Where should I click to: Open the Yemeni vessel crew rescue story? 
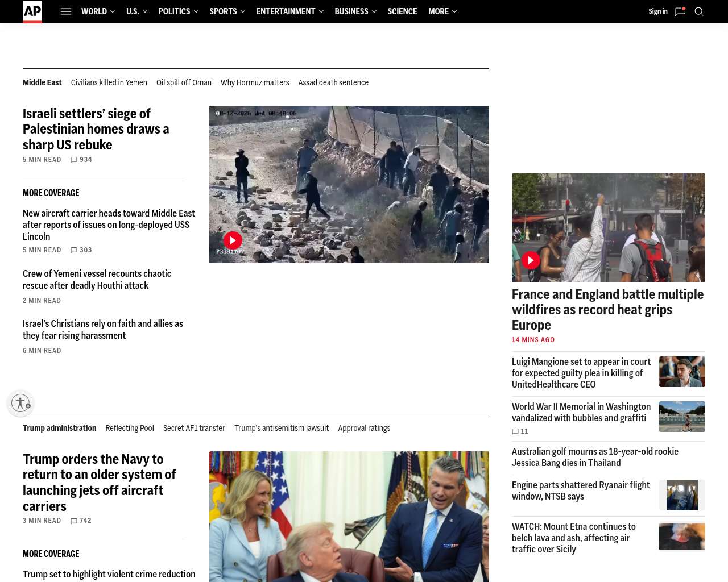[x=97, y=280]
